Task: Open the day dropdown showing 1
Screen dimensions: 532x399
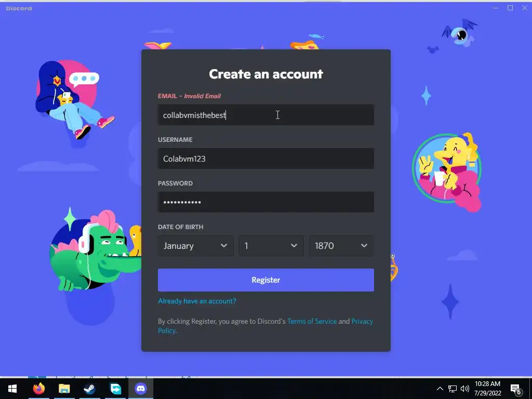Action: click(x=271, y=246)
